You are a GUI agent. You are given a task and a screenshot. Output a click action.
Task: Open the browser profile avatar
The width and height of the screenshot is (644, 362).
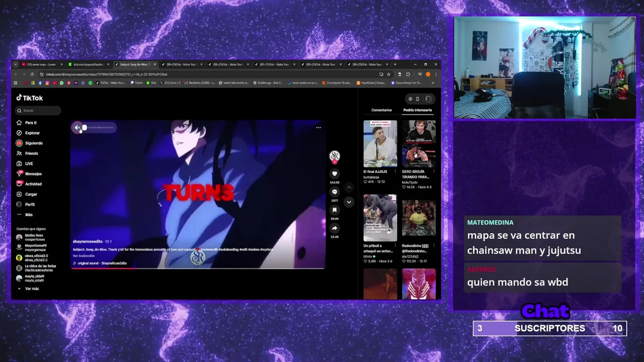pos(428,74)
